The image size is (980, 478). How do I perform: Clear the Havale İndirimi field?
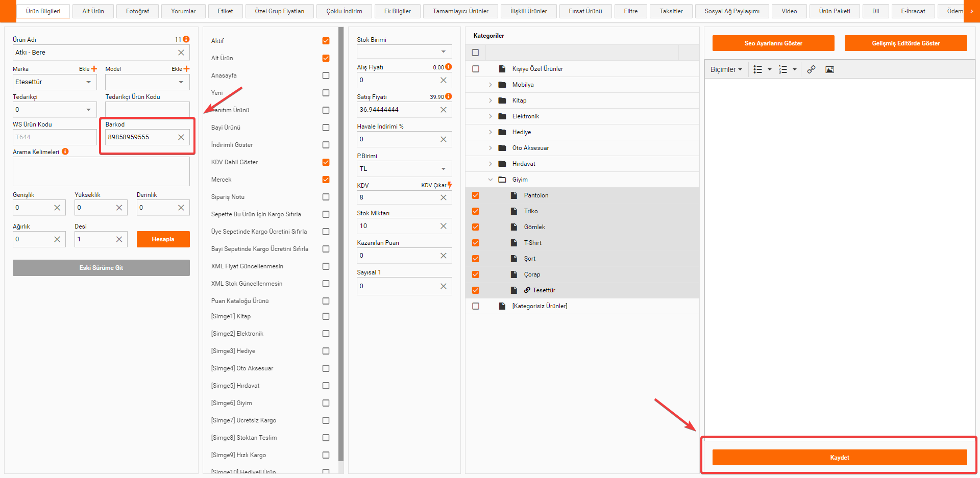[444, 139]
